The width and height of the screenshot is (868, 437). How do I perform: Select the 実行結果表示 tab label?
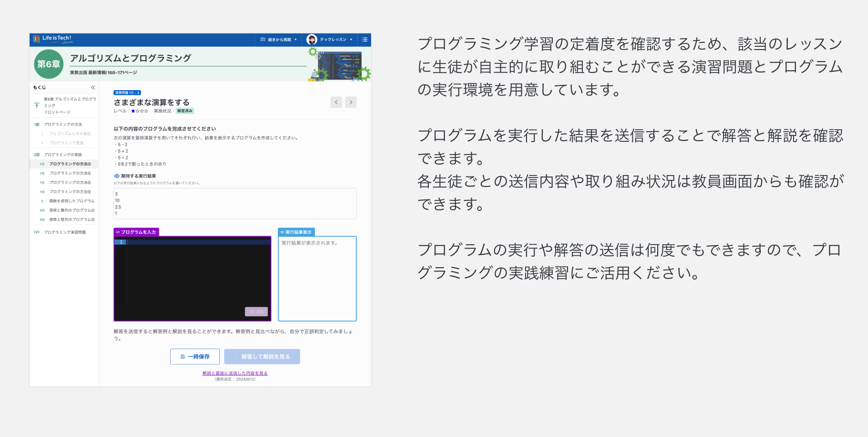[x=296, y=232]
